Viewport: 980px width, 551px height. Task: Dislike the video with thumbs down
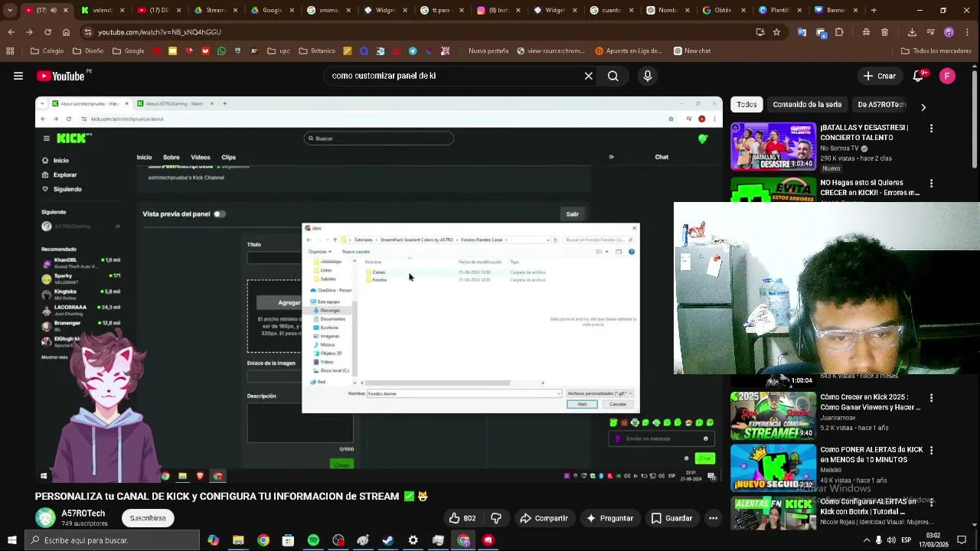[x=496, y=518]
